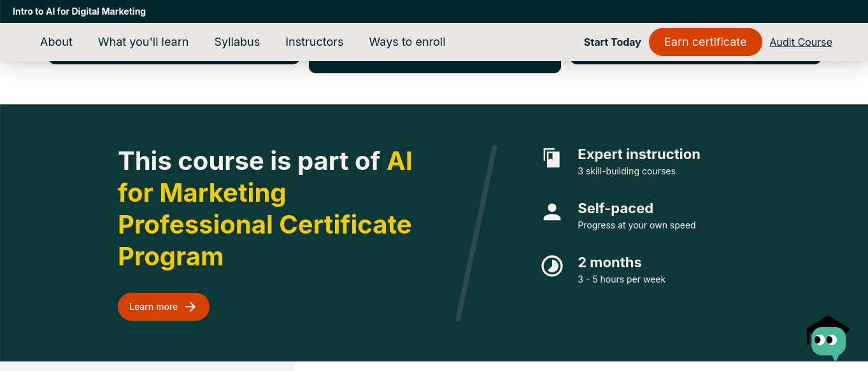Viewport: 868px width, 371px height.
Task: Click the Start Today label
Action: pyautogui.click(x=612, y=42)
